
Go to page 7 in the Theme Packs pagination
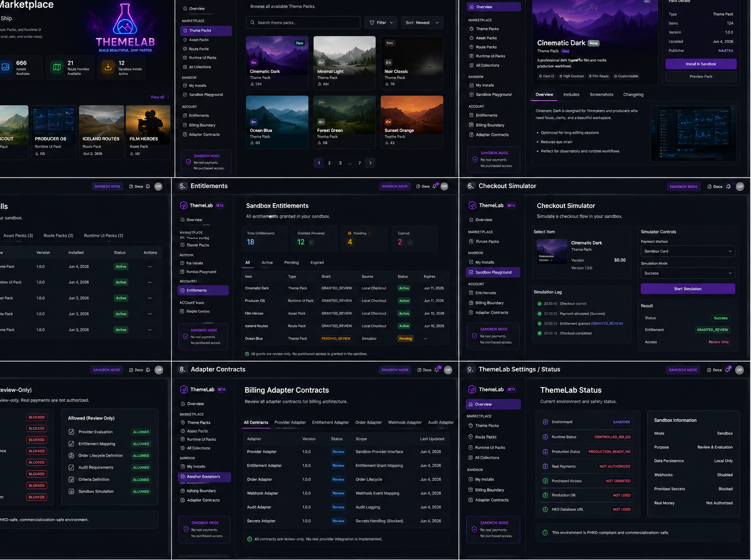(359, 163)
